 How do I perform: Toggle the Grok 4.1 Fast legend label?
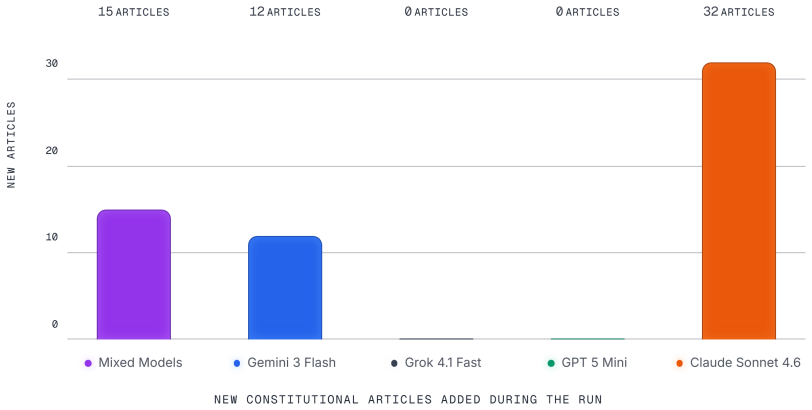(443, 363)
